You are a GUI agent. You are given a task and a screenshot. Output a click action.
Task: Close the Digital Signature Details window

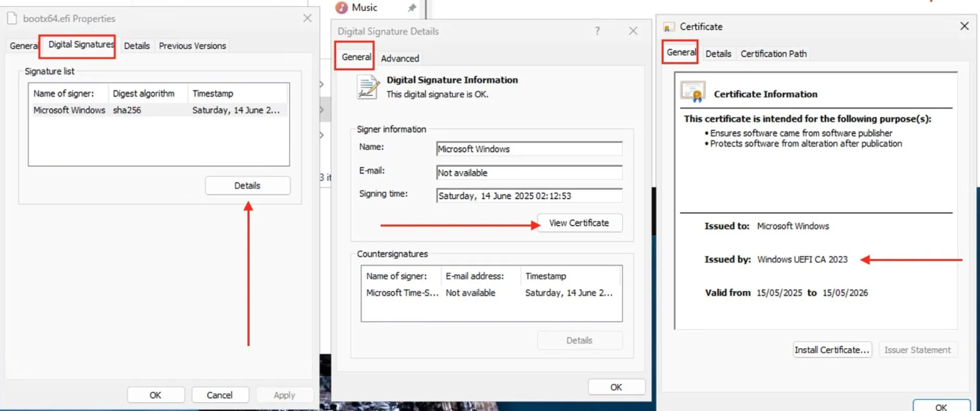point(633,31)
